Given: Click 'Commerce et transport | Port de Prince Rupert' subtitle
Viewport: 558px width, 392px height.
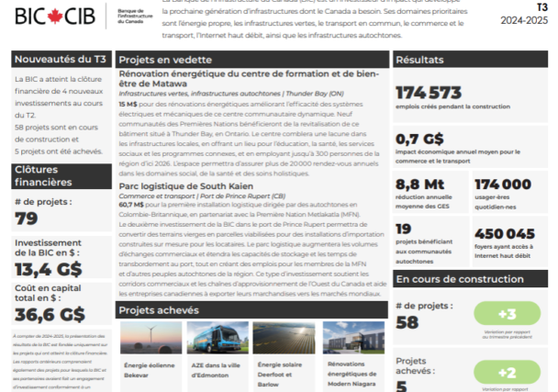Looking at the screenshot, I should (x=202, y=196).
